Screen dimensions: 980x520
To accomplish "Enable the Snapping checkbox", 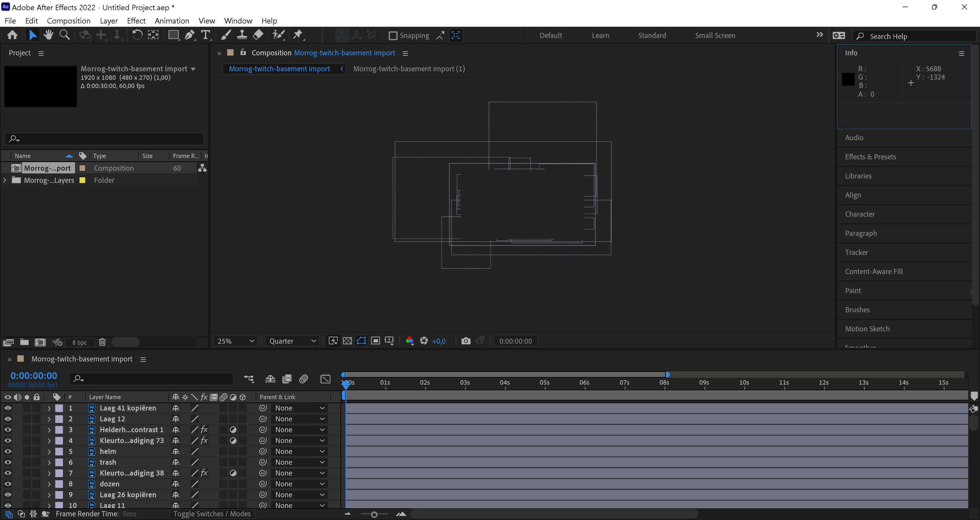I will [393, 36].
